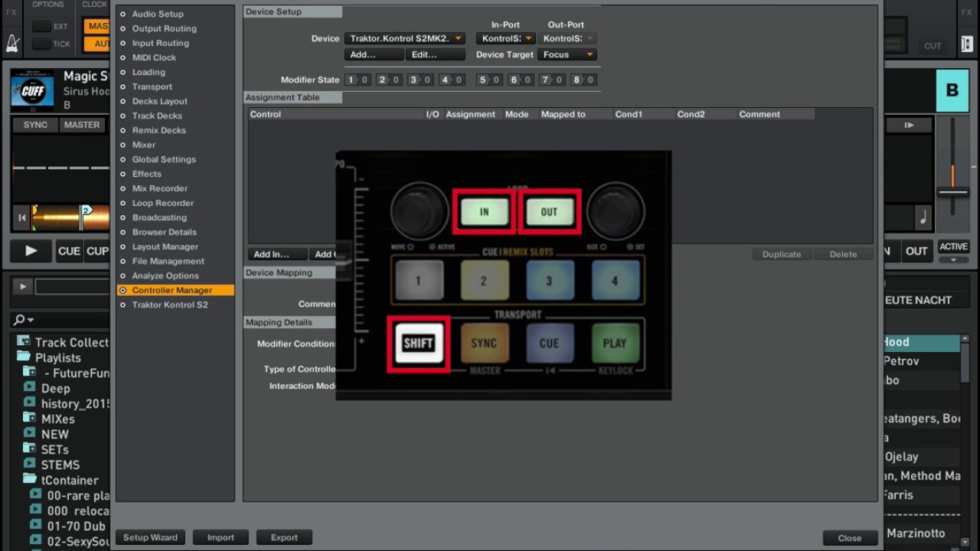This screenshot has height=551, width=980.
Task: Toggle the orange MASTER clock button
Action: coord(97,26)
